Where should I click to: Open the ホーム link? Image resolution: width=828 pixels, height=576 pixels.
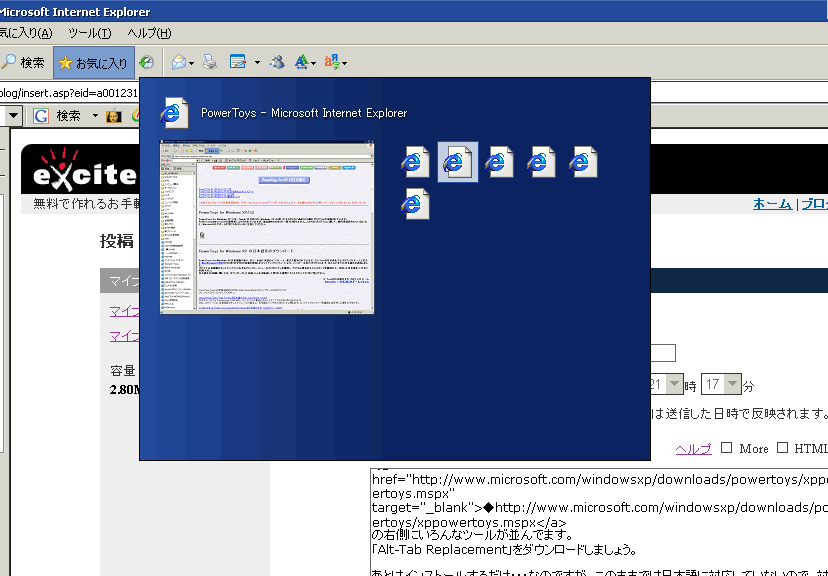pyautogui.click(x=772, y=204)
